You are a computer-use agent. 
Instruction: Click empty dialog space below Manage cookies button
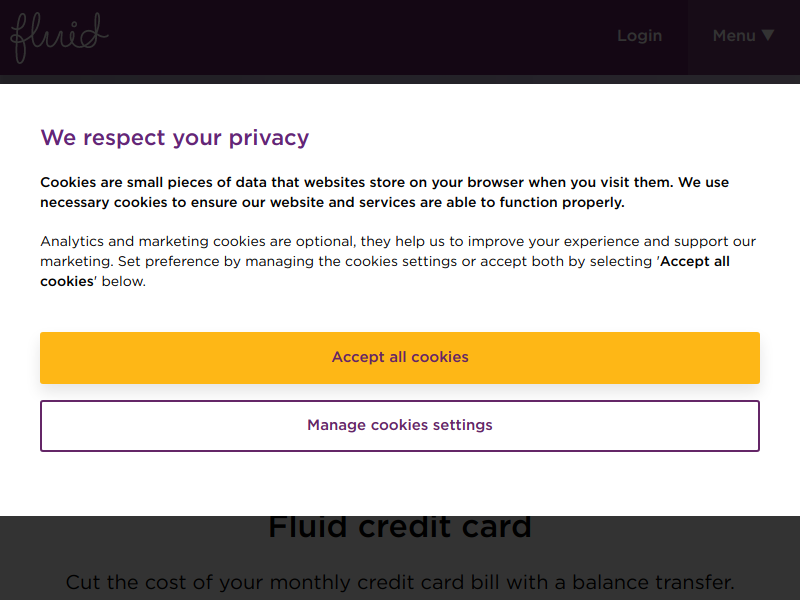point(400,485)
